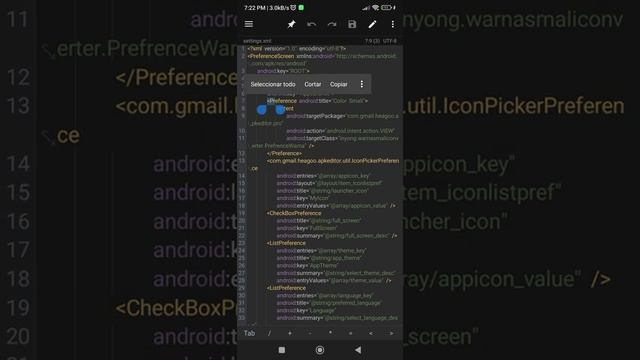
Task: Tap the android:key MyIcon line
Action: point(302,198)
